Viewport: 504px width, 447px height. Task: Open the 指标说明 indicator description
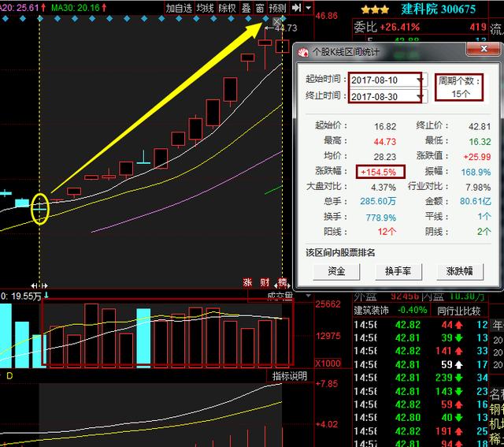coord(289,376)
